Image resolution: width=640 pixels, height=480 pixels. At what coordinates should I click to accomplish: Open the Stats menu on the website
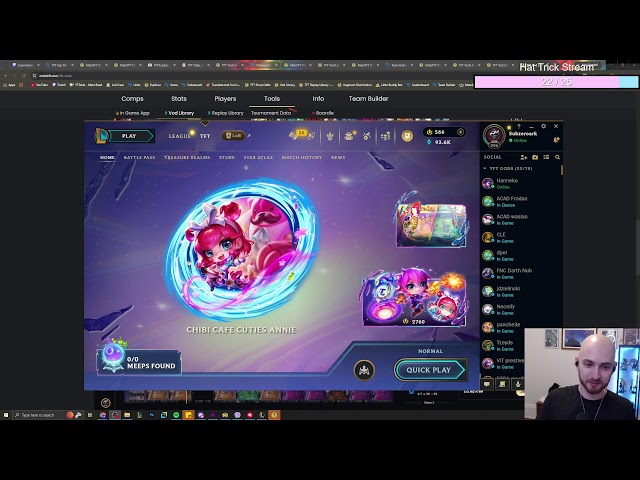[179, 99]
